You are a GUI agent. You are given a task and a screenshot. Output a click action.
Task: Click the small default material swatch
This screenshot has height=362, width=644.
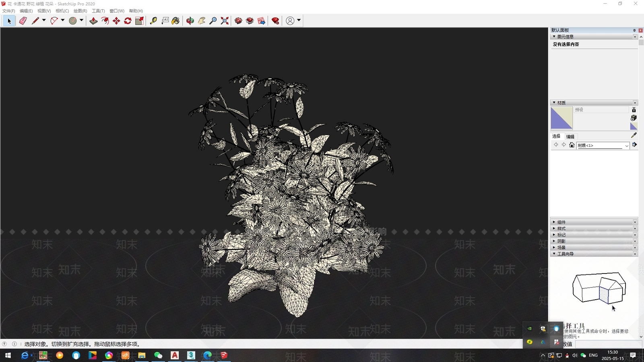click(634, 126)
